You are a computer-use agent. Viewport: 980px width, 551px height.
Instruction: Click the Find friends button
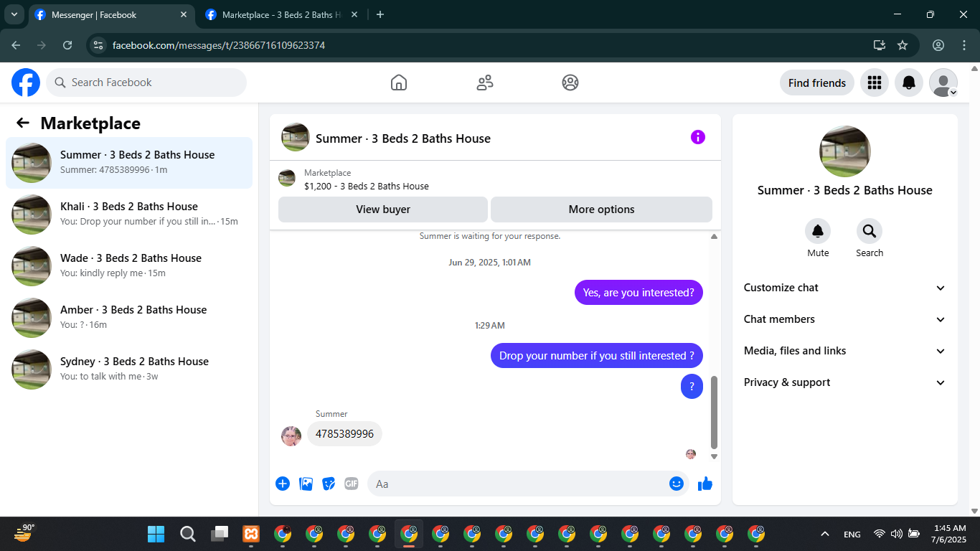pyautogui.click(x=817, y=83)
